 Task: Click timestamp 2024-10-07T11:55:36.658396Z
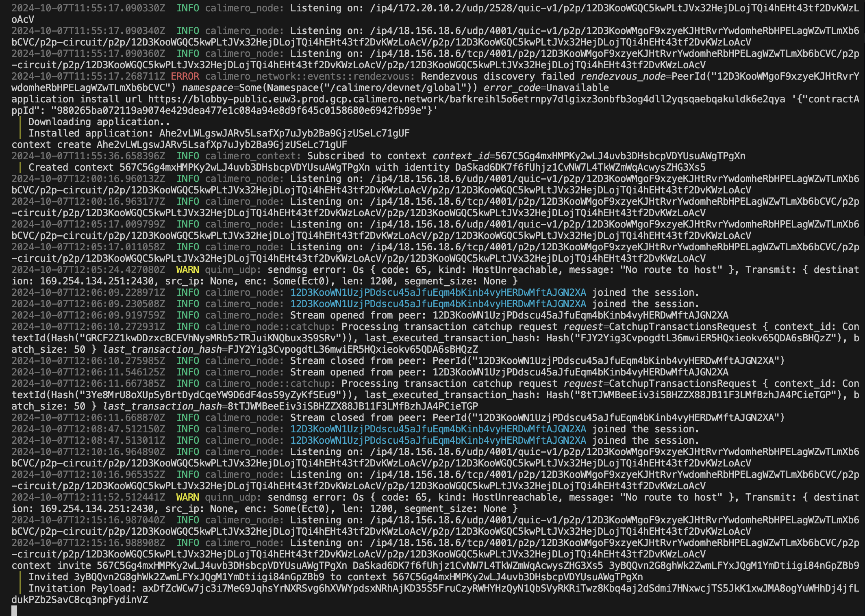click(x=88, y=156)
